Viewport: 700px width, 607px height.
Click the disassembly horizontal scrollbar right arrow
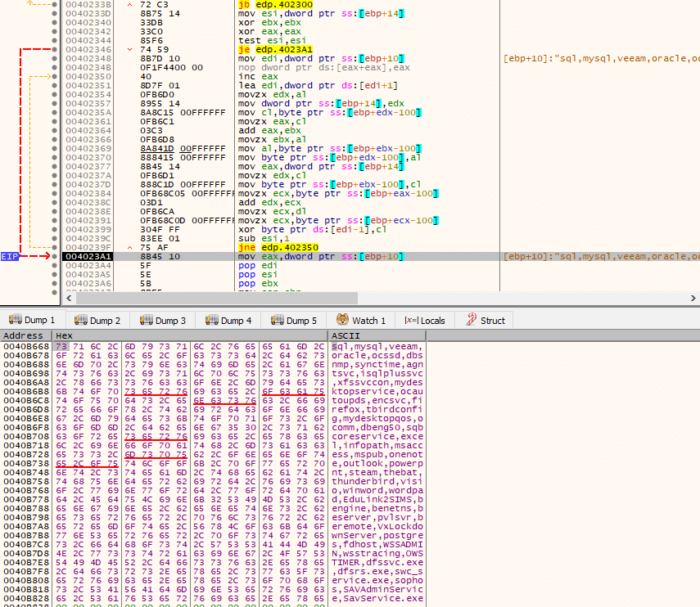(x=693, y=298)
